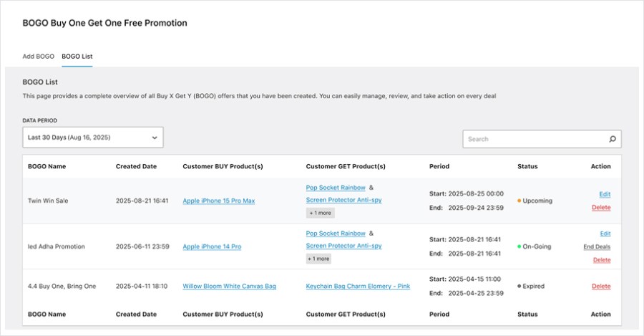
Task: Switch to the Add BOGO tab
Action: [x=38, y=56]
